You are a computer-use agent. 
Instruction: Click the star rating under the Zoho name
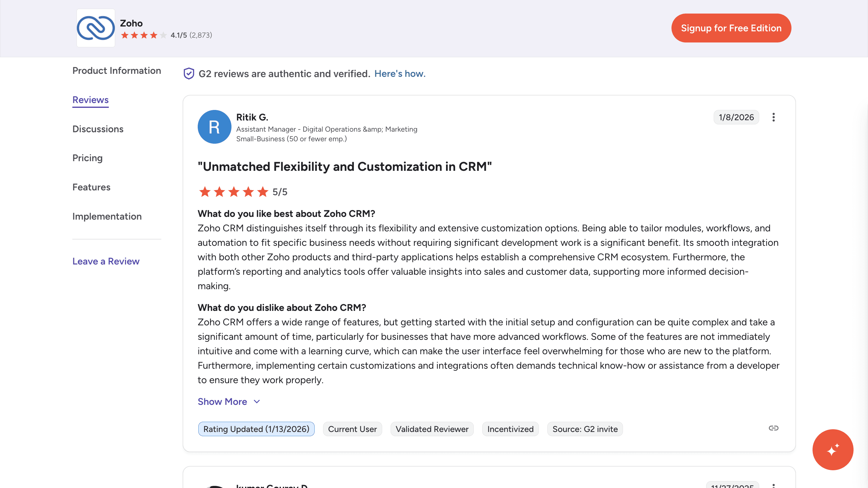click(143, 35)
